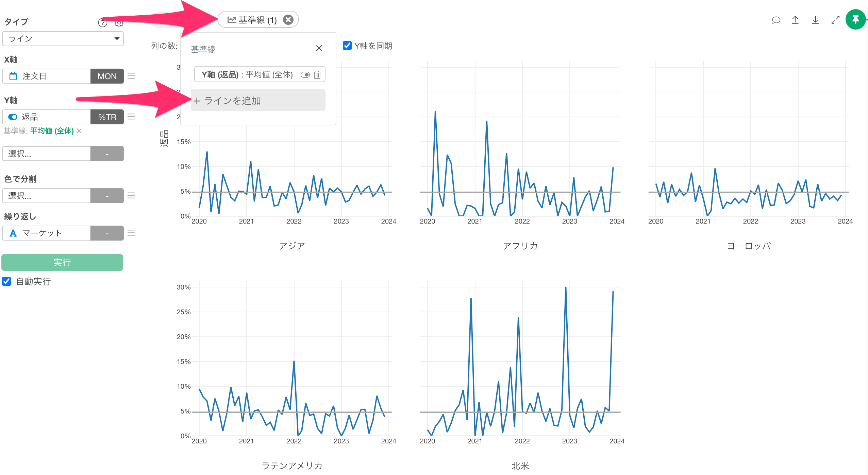
Task: Open X軸 注文日 hamburger menu
Action: click(131, 76)
